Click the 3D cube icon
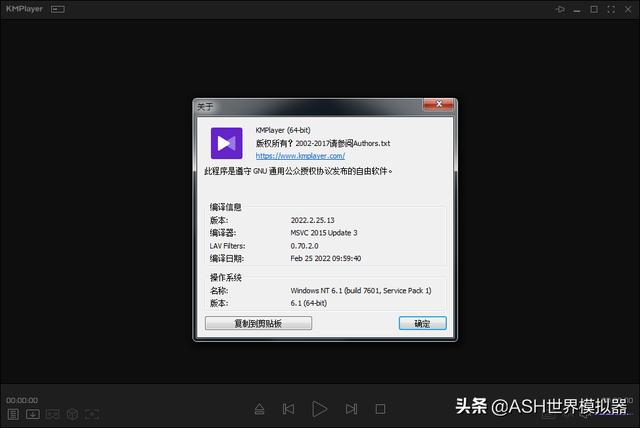 72,415
